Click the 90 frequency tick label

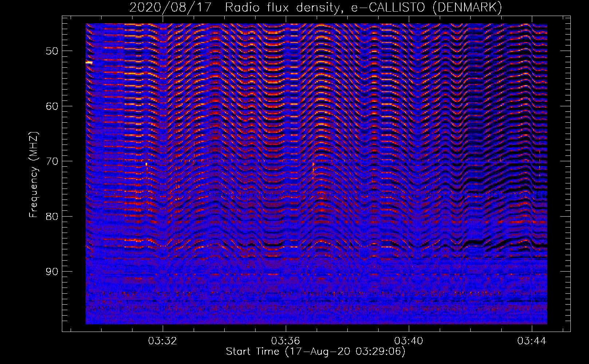point(52,272)
